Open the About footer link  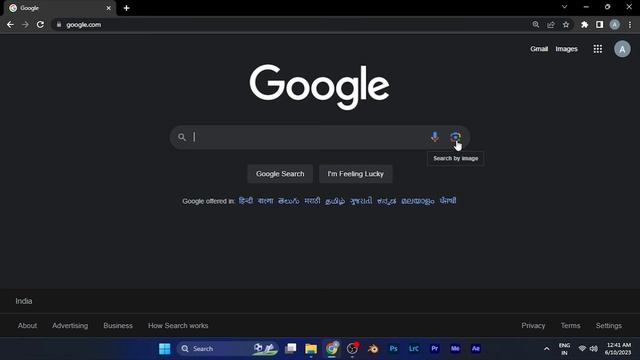27,326
